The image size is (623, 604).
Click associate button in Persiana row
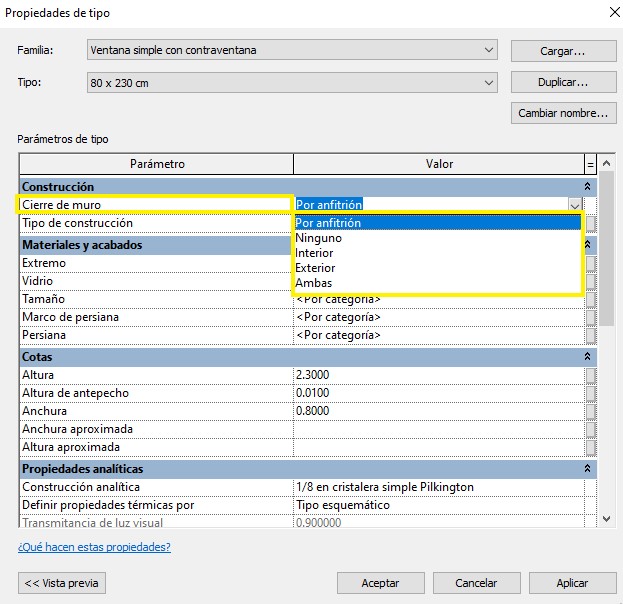(x=590, y=335)
